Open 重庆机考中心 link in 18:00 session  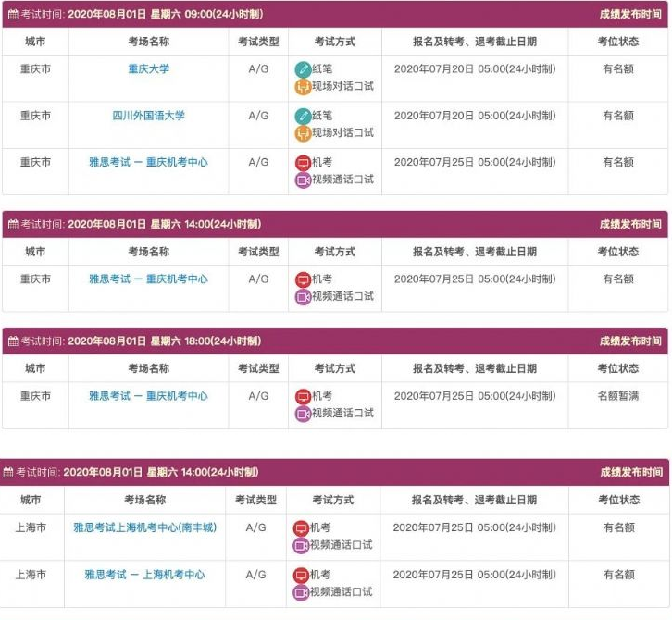pos(148,395)
